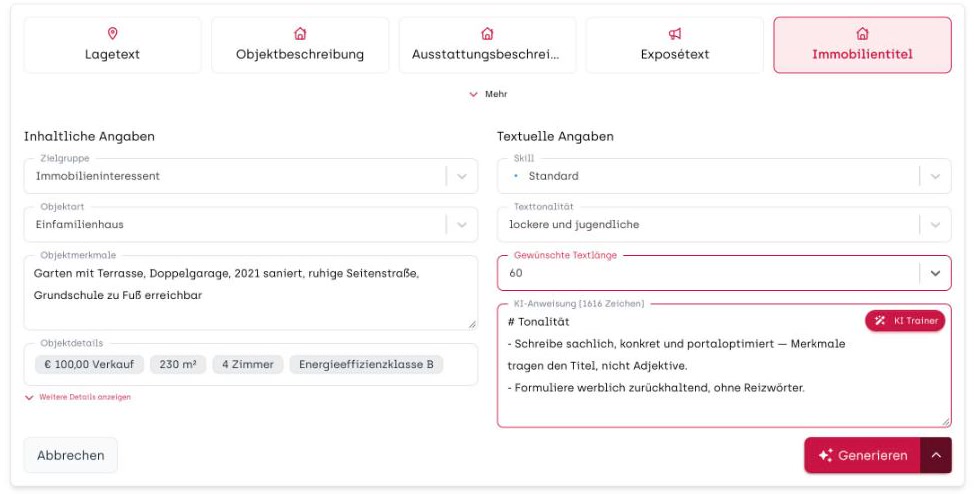
Task: Open the Objektart dropdown arrow
Action: [462, 224]
